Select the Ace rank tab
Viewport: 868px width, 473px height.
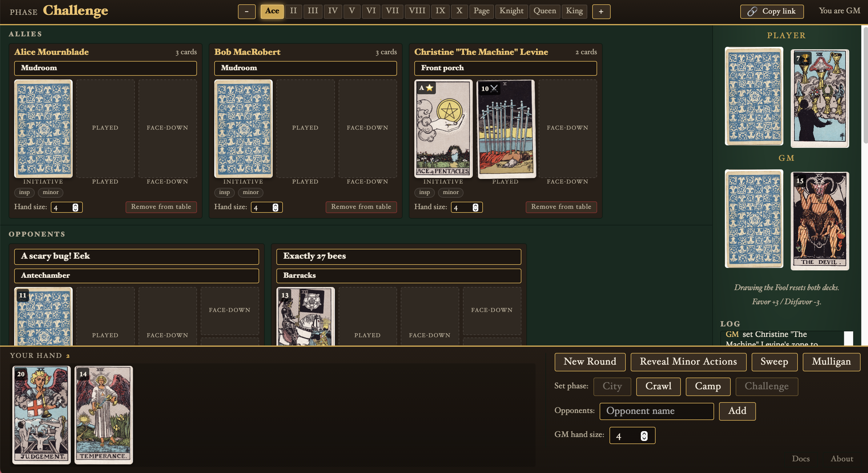point(272,11)
